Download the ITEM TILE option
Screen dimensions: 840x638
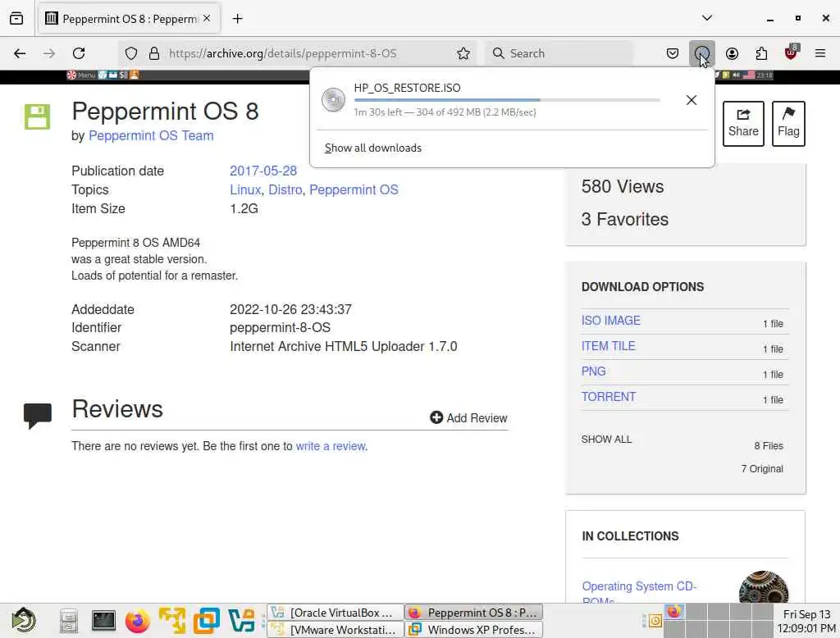pos(608,346)
